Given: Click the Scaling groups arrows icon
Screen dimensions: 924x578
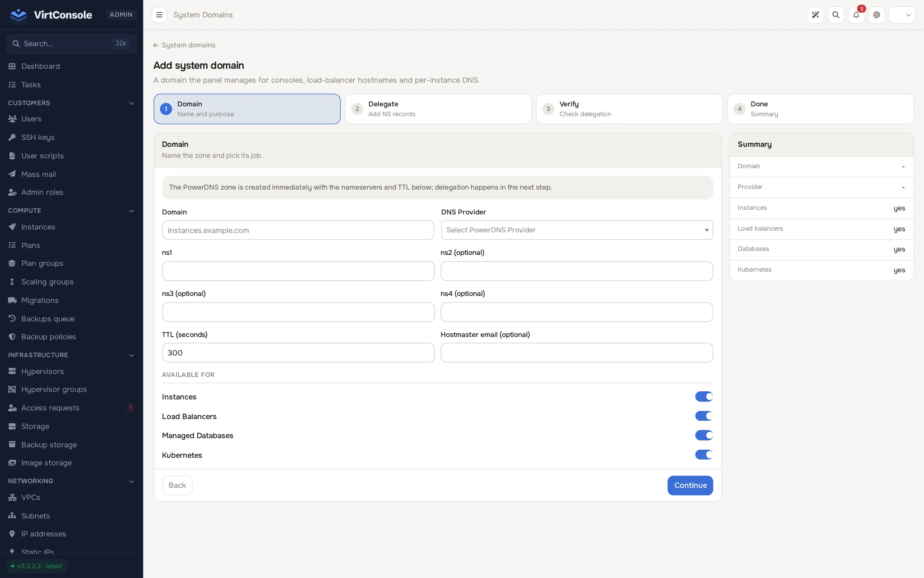Looking at the screenshot, I should [x=12, y=282].
